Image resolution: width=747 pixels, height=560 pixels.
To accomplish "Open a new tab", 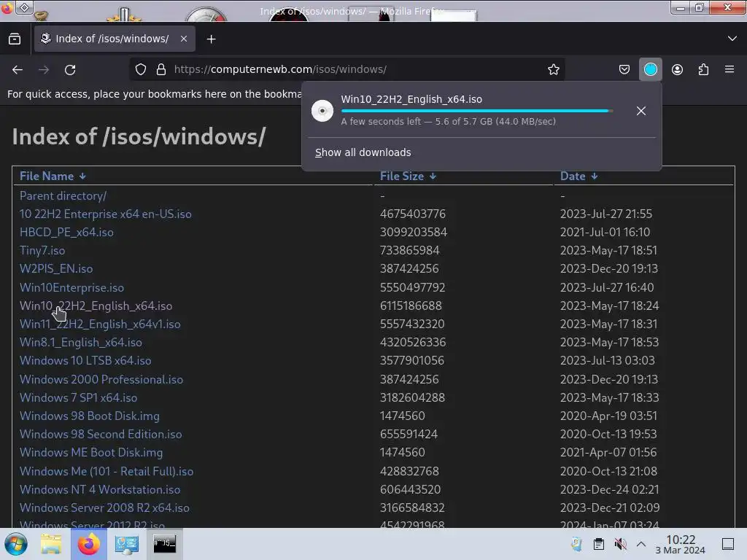I will pos(211,39).
